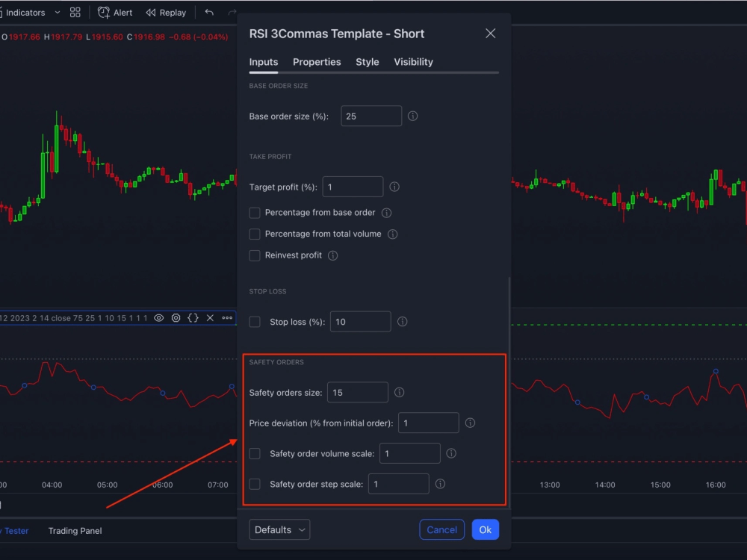Screen dimensions: 747x560
Task: Switch to the Style tab
Action: [368, 62]
